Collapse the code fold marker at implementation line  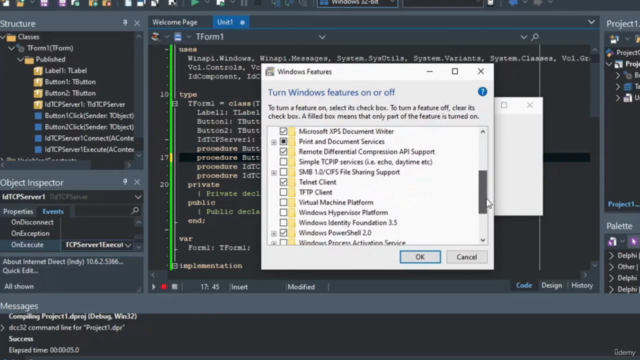coord(175,266)
